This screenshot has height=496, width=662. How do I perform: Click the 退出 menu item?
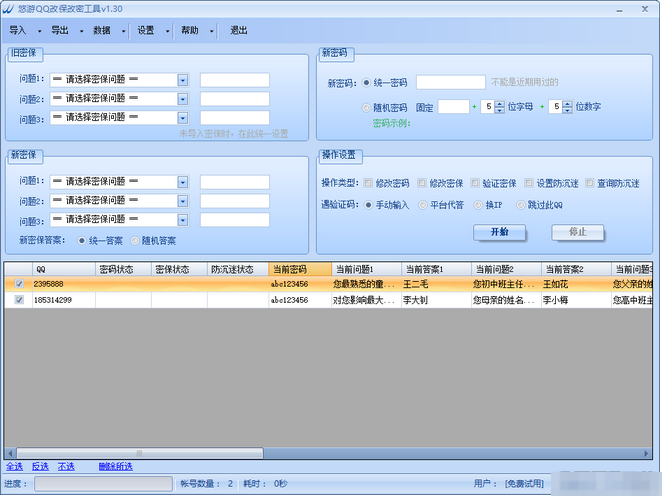[x=239, y=30]
